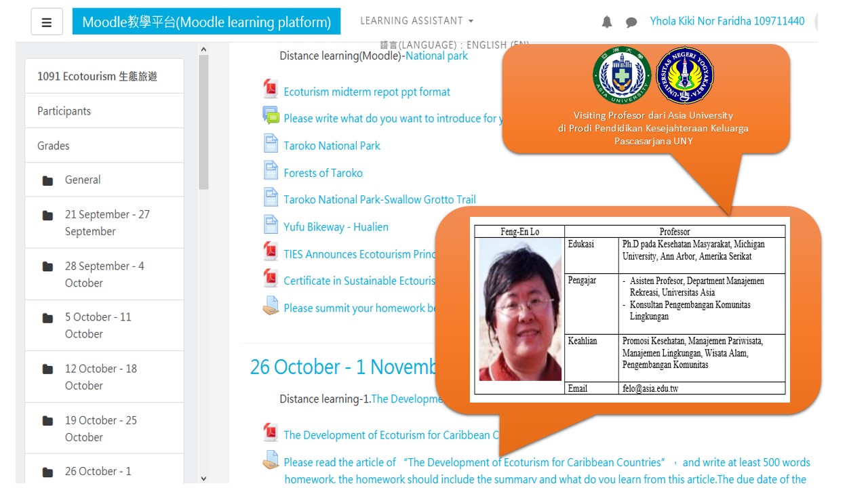Click the Asia University logo
The width and height of the screenshot is (868, 488).
pos(622,75)
